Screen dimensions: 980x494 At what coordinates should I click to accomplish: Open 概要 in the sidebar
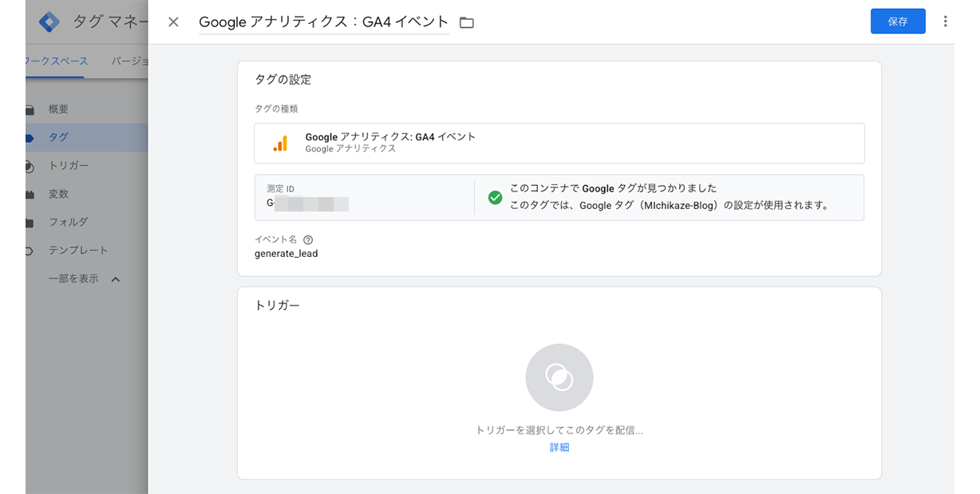(x=58, y=109)
